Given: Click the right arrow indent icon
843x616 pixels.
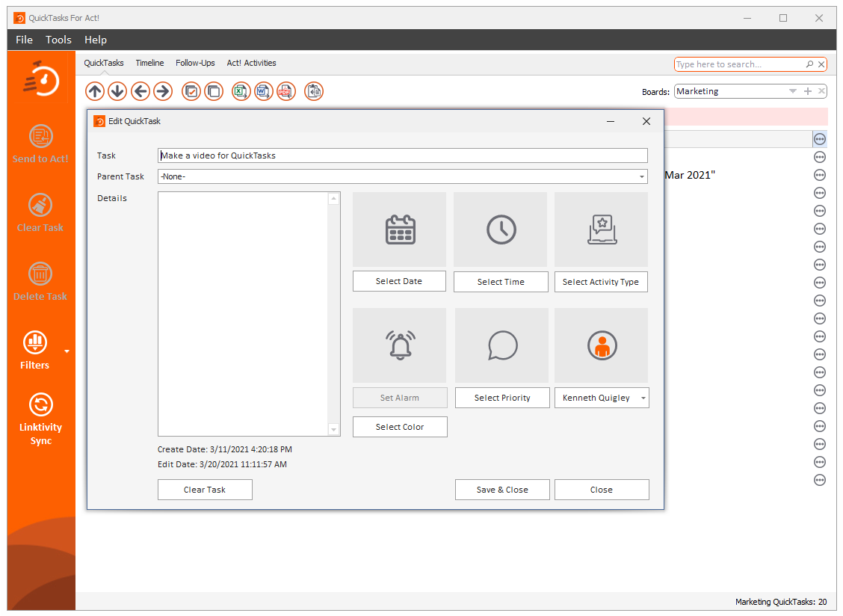Looking at the screenshot, I should coord(163,91).
